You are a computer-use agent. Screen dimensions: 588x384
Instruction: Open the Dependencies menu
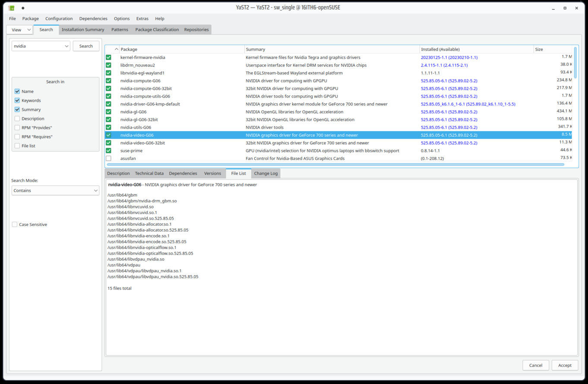(x=93, y=19)
